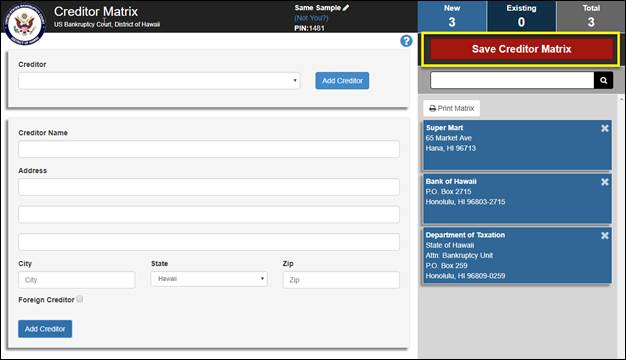Click Add Creditor next to Creditor dropdown

342,81
